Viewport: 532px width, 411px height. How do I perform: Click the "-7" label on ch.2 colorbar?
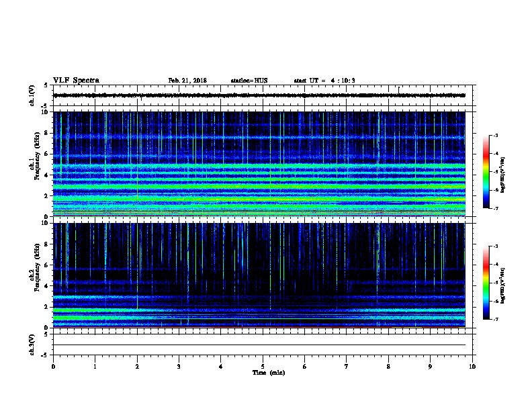pos(496,319)
